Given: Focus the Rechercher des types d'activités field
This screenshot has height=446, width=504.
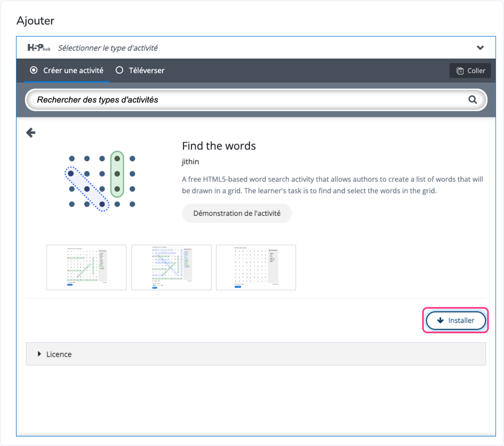Looking at the screenshot, I should (x=256, y=100).
